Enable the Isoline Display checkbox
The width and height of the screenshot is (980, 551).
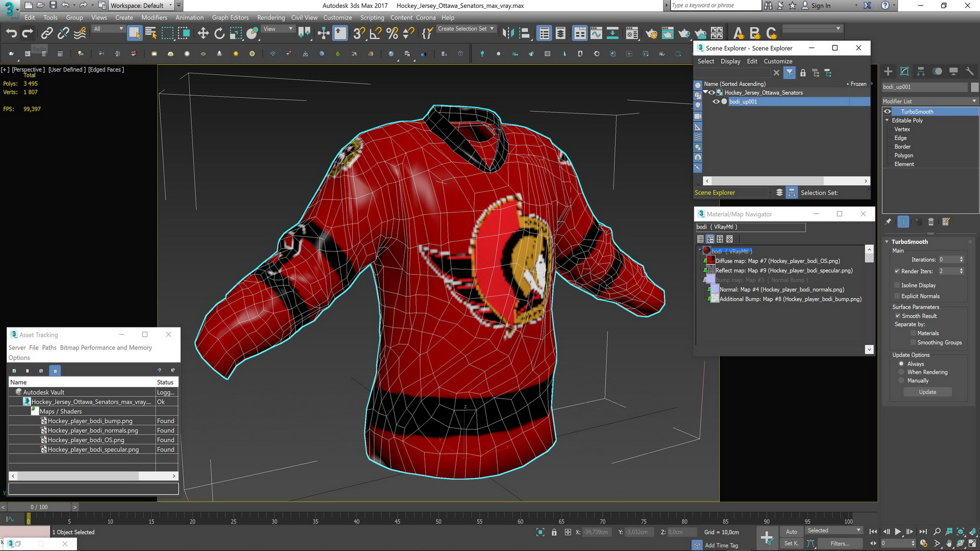(x=897, y=285)
